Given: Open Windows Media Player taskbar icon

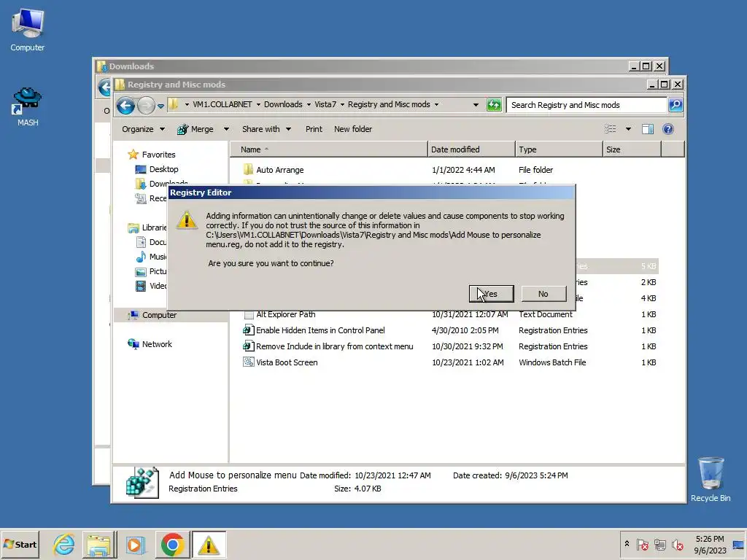Looking at the screenshot, I should [x=135, y=544].
